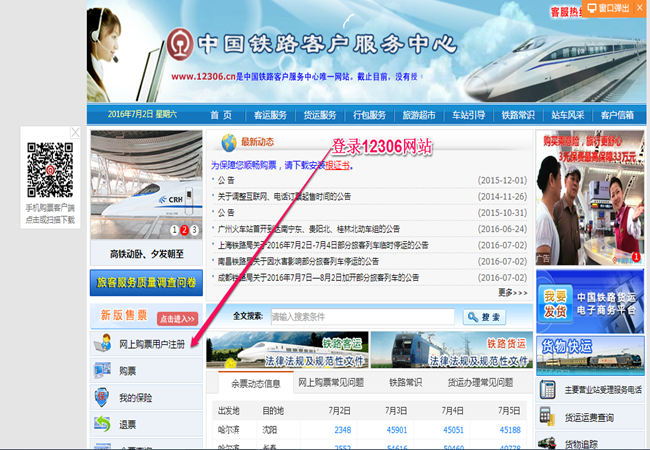
Task: Click the 根证书 download link
Action: click(x=337, y=165)
